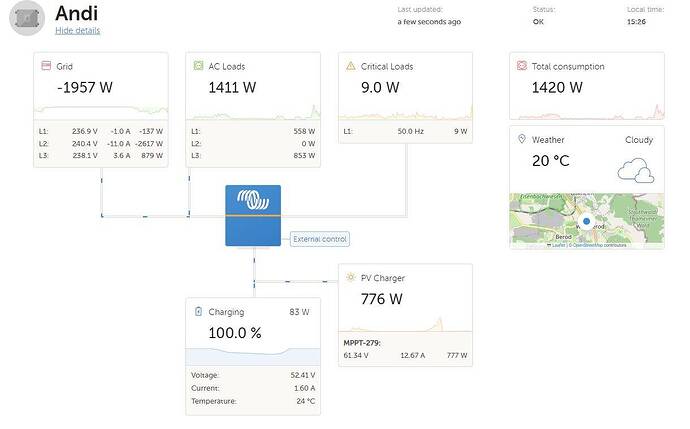The image size is (690, 429).
Task: Click the a few seconds ago timestamp
Action: point(429,21)
